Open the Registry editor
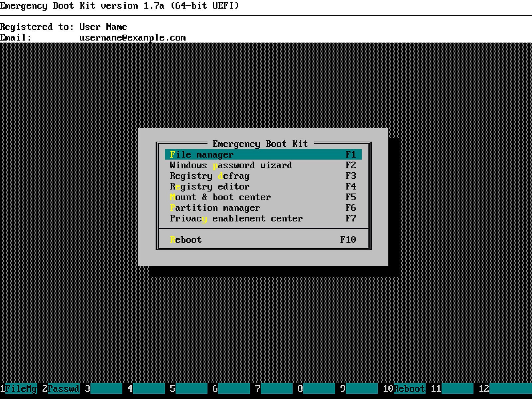The image size is (532, 399). click(x=209, y=187)
